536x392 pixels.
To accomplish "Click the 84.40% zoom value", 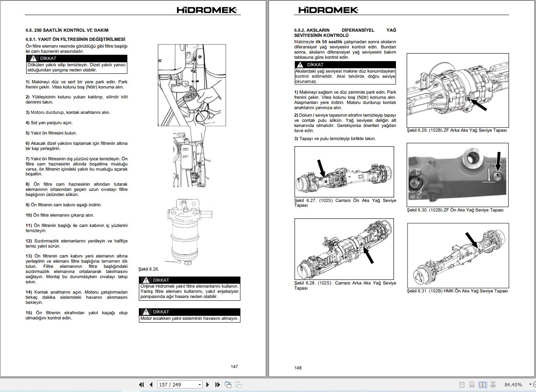I will [x=513, y=384].
